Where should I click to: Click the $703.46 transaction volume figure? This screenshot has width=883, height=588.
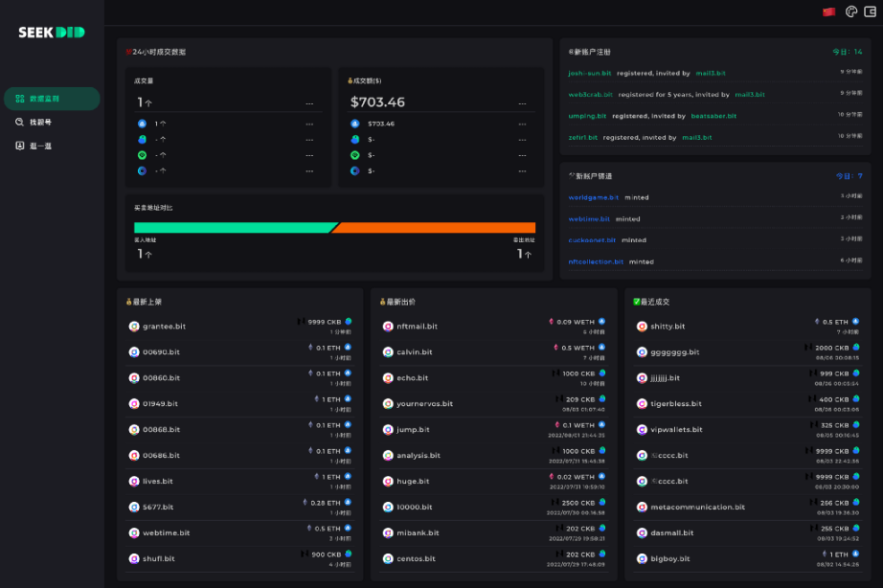point(377,102)
